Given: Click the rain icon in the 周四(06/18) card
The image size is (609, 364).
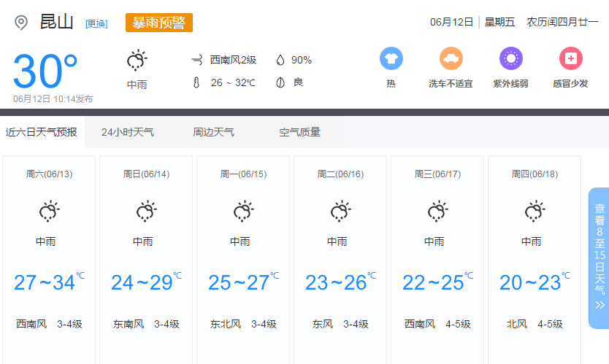Looking at the screenshot, I should 535,212.
